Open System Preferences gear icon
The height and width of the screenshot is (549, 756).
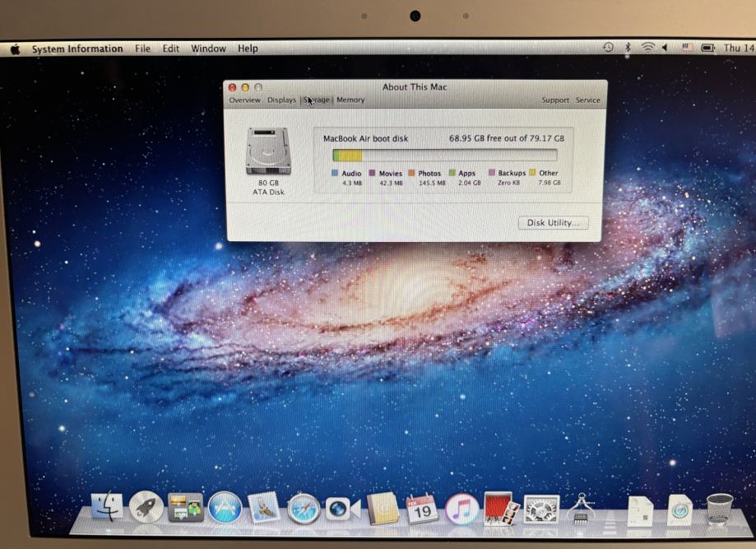(x=541, y=509)
